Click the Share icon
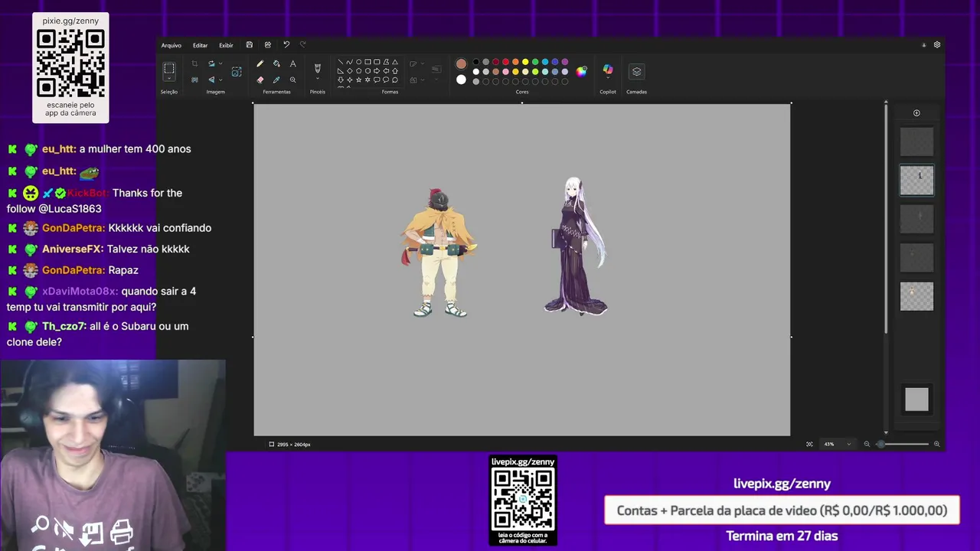This screenshot has height=551, width=980. pyautogui.click(x=267, y=45)
